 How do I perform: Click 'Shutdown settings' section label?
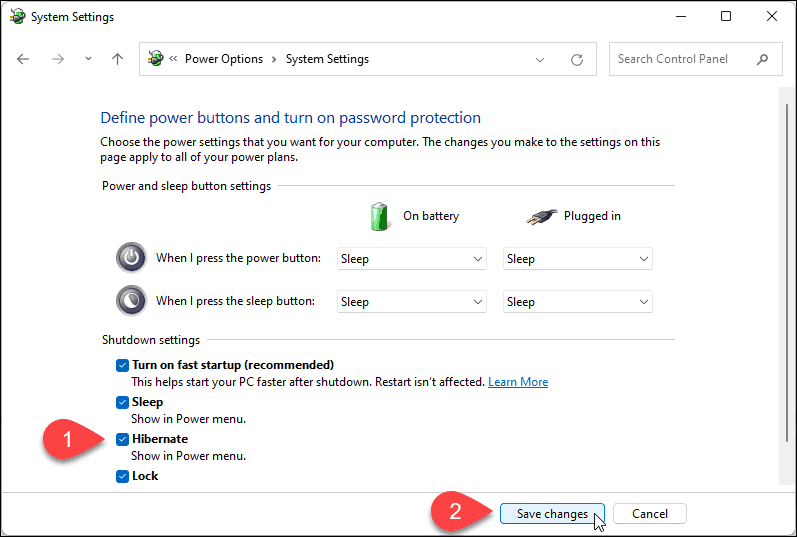pyautogui.click(x=151, y=340)
